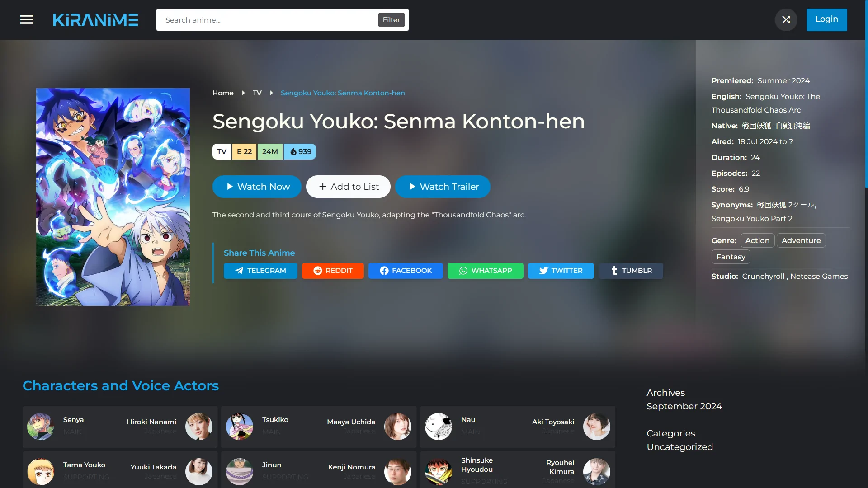The width and height of the screenshot is (868, 488).
Task: Share the anime via Telegram
Action: click(260, 271)
